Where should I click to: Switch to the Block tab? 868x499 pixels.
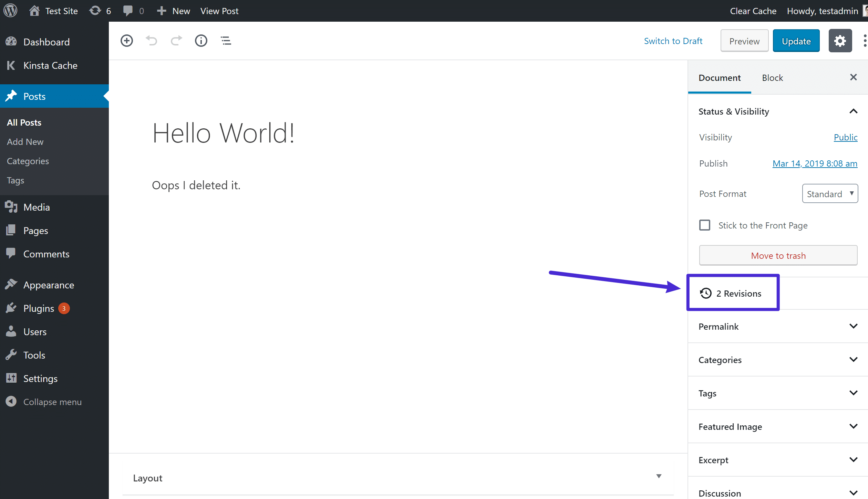pos(772,77)
